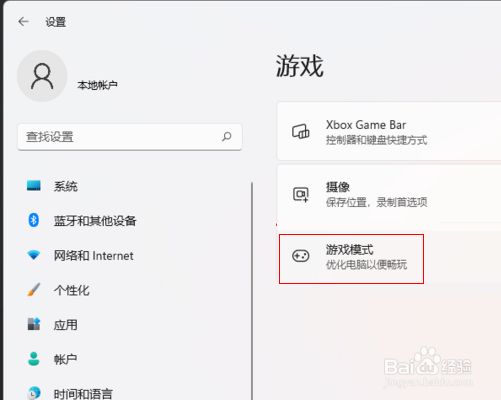This screenshot has height=400, width=501.
Task: Click the 游戏模式 gamepad icon
Action: pyautogui.click(x=301, y=256)
